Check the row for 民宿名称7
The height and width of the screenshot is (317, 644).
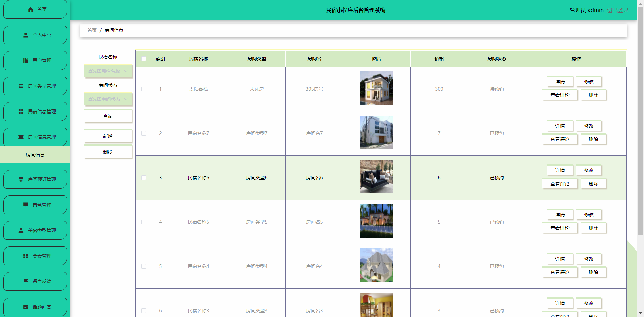click(x=144, y=133)
